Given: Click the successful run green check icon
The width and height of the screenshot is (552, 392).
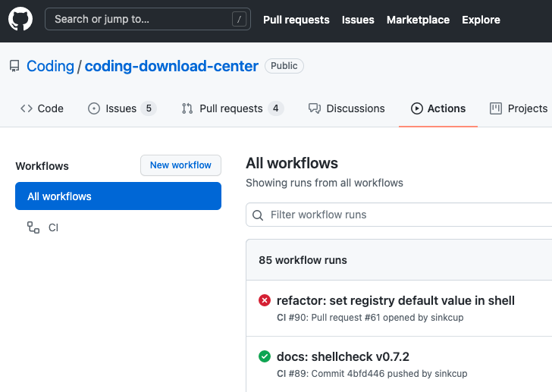Looking at the screenshot, I should 265,356.
